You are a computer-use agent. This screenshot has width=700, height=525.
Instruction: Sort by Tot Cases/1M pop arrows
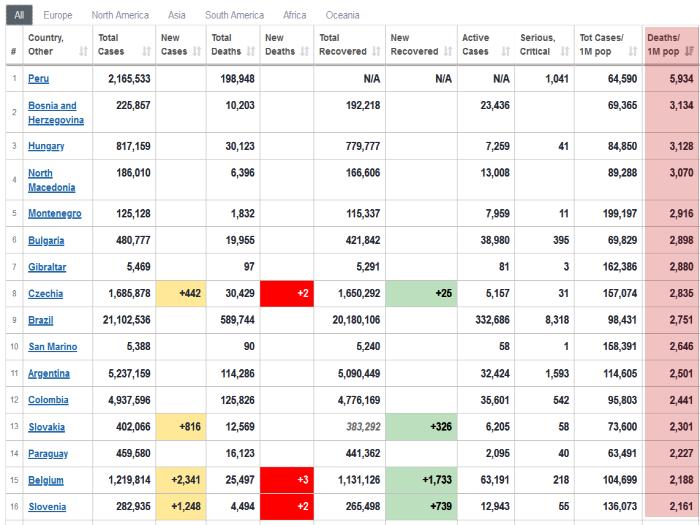click(x=633, y=51)
